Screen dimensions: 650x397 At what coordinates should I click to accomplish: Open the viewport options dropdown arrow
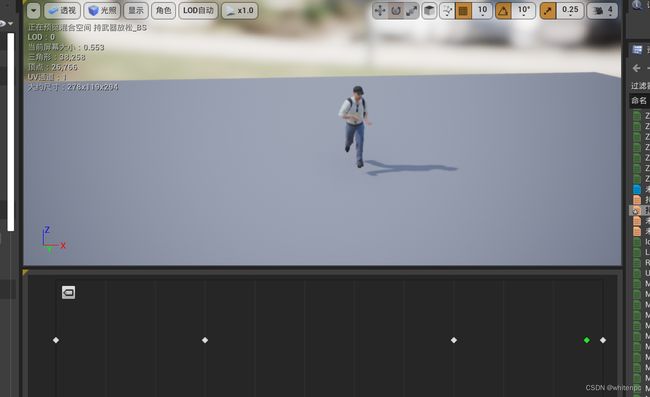(x=33, y=11)
